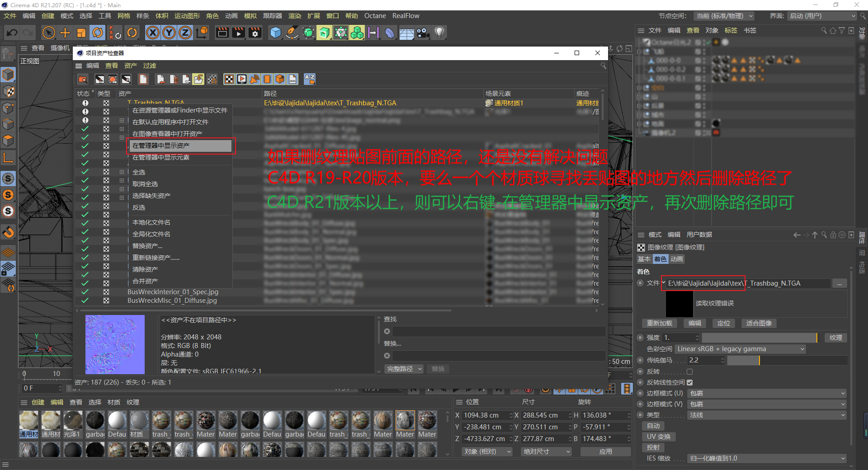Open the 渲染 menu in main menu bar
The image size is (868, 470).
[295, 16]
